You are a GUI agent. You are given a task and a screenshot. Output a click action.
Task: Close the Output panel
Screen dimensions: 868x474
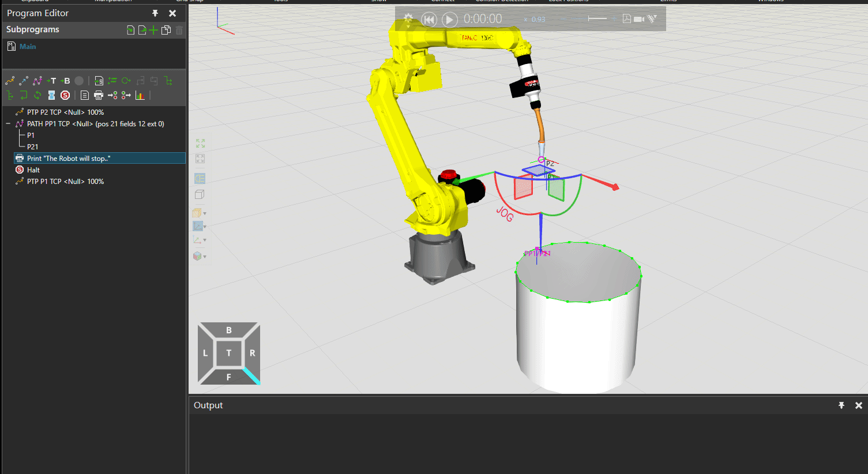click(x=859, y=405)
